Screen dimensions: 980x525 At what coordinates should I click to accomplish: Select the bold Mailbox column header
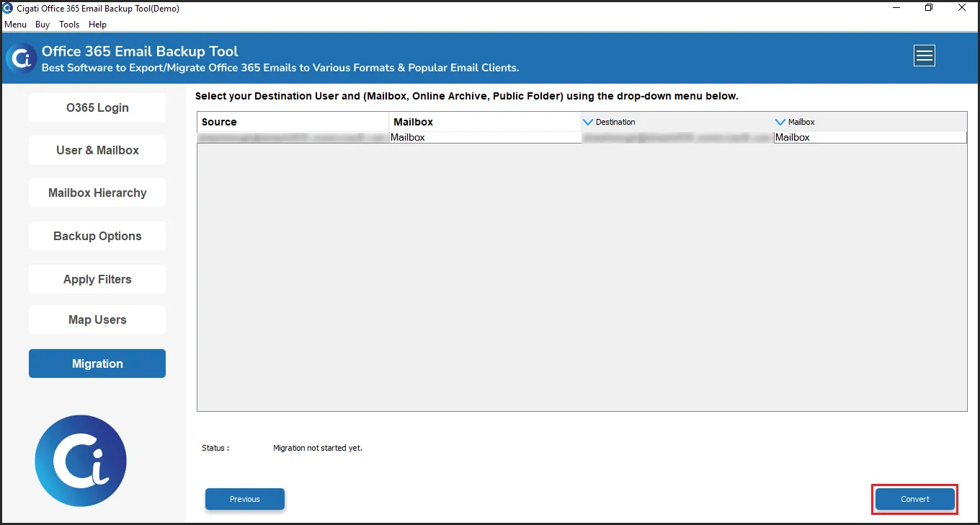pyautogui.click(x=485, y=122)
